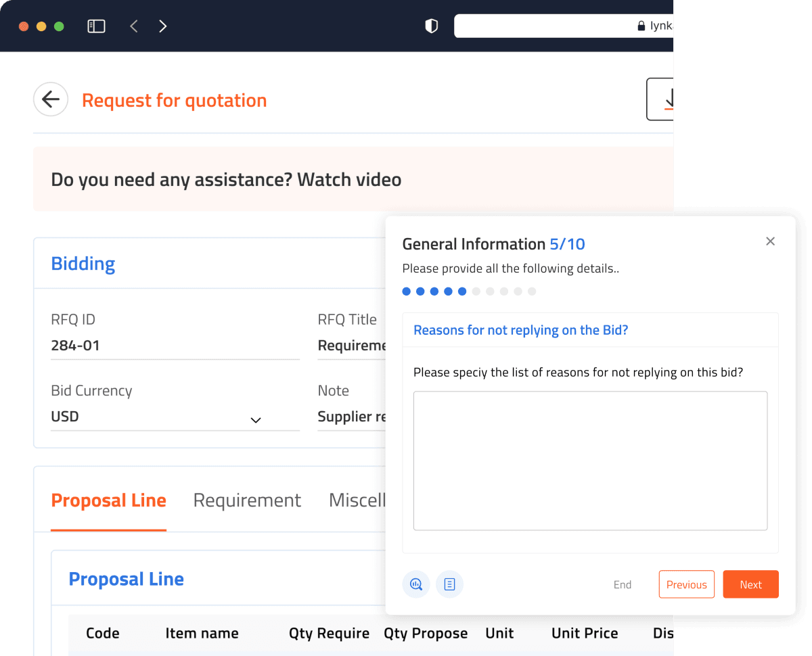
Task: Click the privacy shield icon in toolbar
Action: pos(431,26)
